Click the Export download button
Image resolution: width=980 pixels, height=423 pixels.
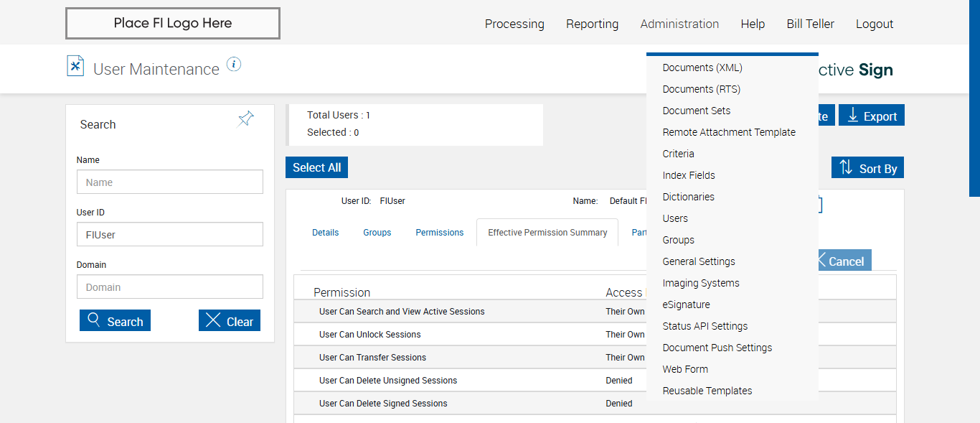click(x=871, y=116)
